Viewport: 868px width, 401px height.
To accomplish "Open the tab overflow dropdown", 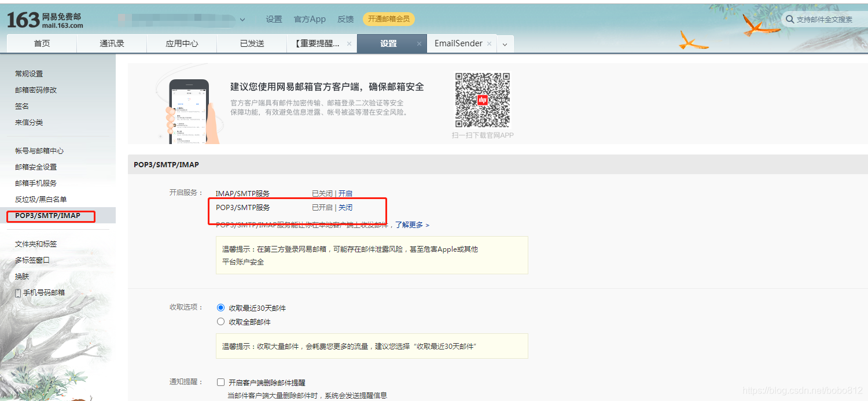I will point(505,44).
